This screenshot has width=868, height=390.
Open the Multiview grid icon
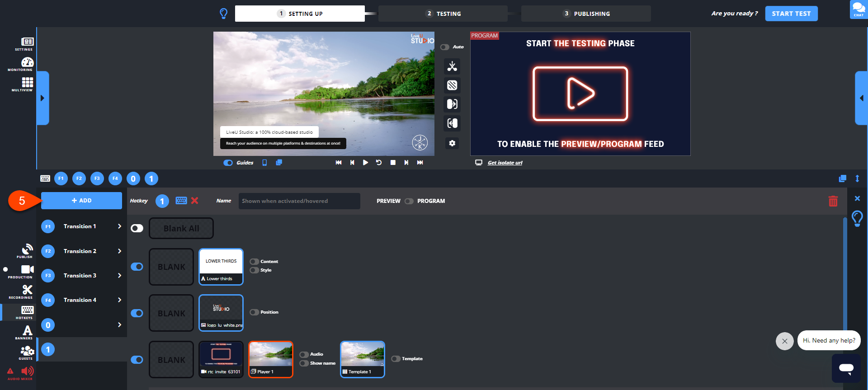tap(27, 84)
